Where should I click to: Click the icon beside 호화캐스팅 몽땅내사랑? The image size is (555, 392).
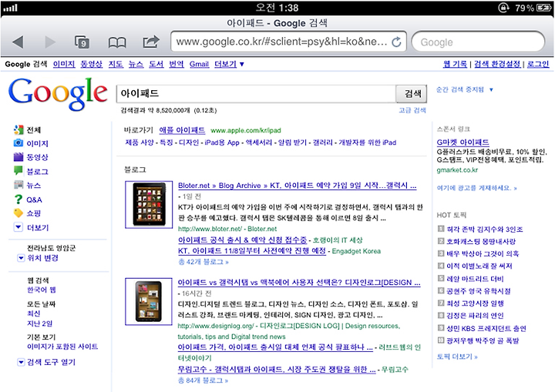pyautogui.click(x=441, y=241)
